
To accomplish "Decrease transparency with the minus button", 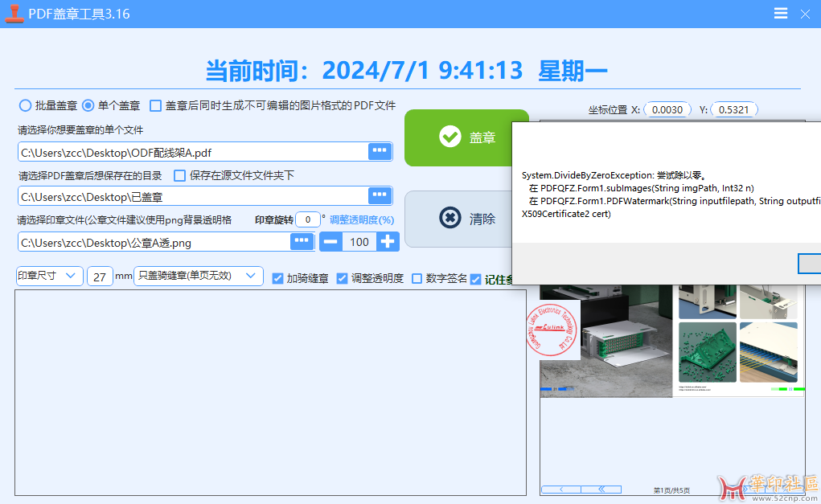I will (331, 241).
